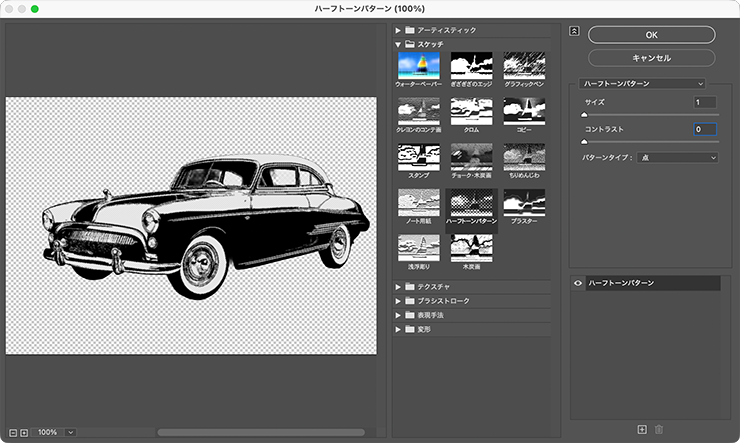Choose the クロム filter thumbnail
The width and height of the screenshot is (740, 443).
click(471, 111)
